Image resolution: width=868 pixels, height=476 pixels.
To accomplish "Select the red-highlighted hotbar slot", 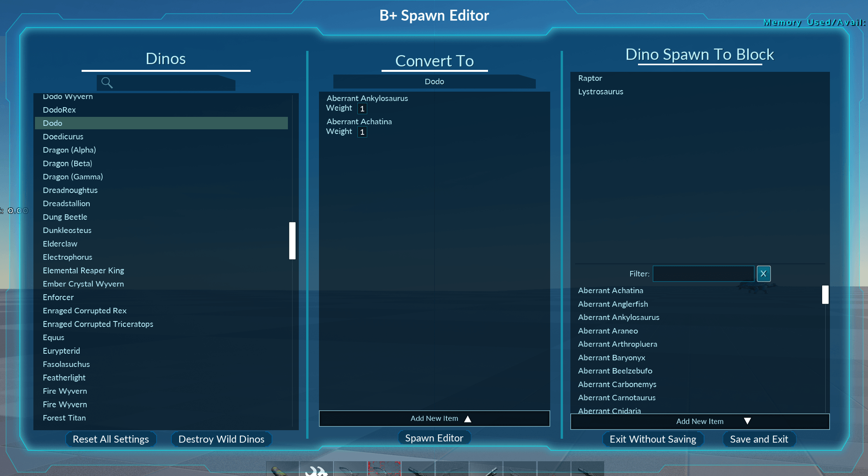I will pos(384,469).
